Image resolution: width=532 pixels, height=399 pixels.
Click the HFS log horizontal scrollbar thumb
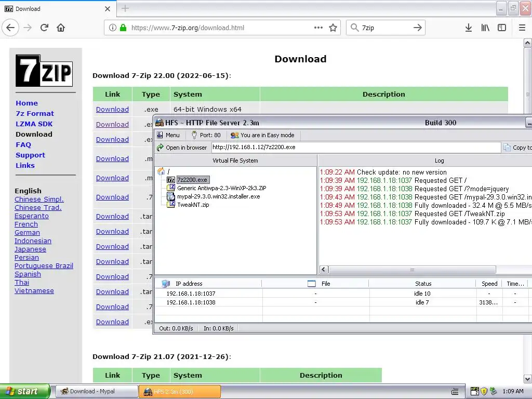[x=412, y=270]
